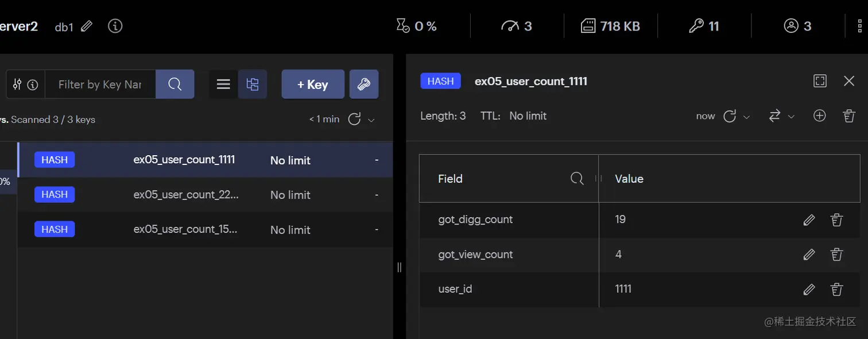Viewport: 868px width, 339px height.
Task: Click the value 19 of got_digg_count
Action: point(620,219)
